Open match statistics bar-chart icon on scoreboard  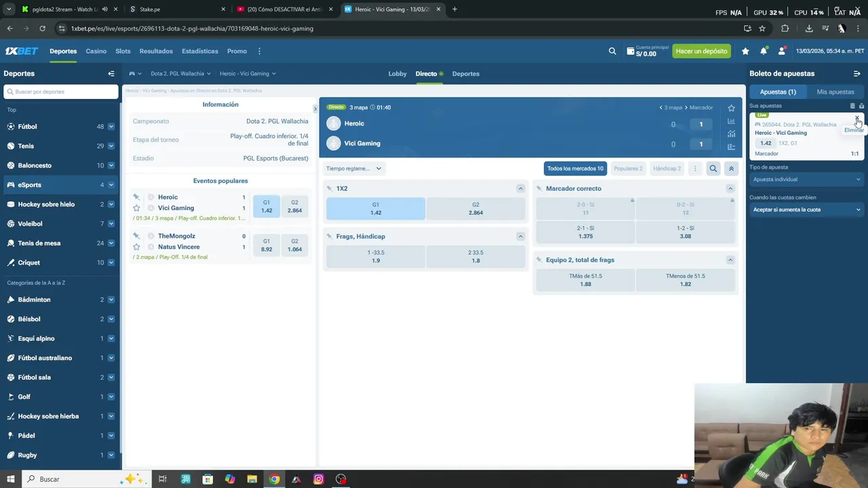[x=731, y=121]
